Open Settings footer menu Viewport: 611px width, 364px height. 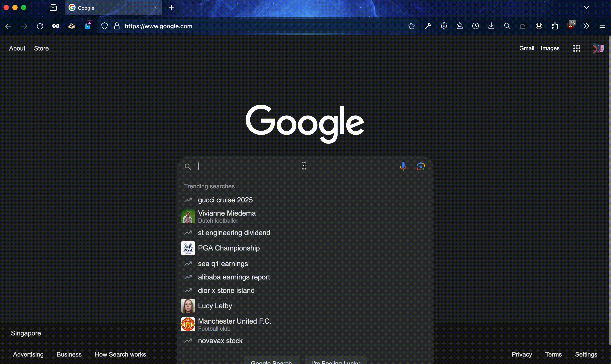(586, 355)
